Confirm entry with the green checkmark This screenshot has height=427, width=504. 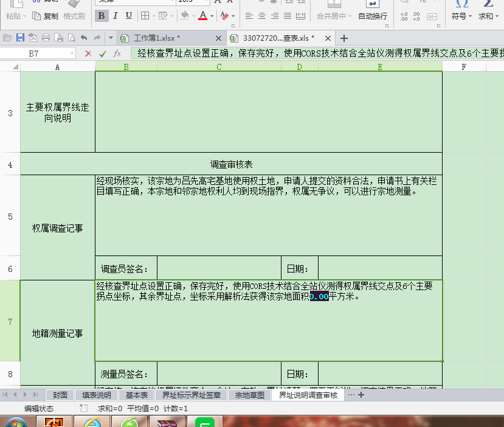tap(103, 54)
